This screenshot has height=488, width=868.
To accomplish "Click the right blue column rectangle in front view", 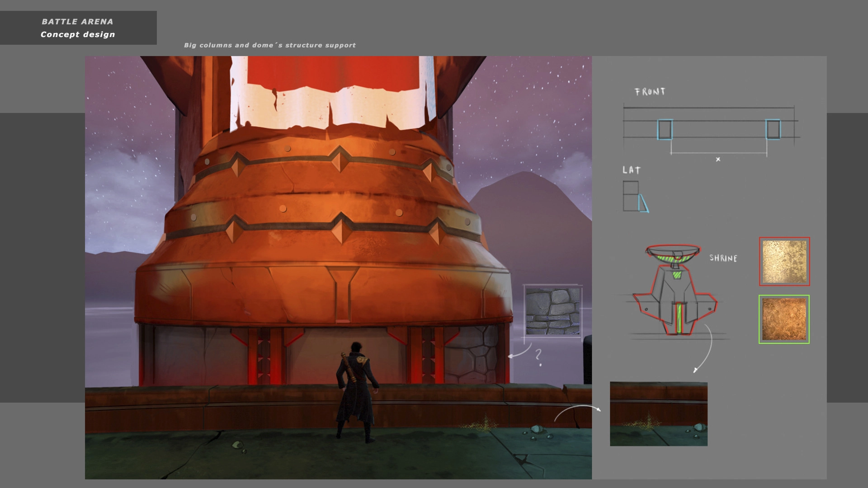I will click(773, 129).
